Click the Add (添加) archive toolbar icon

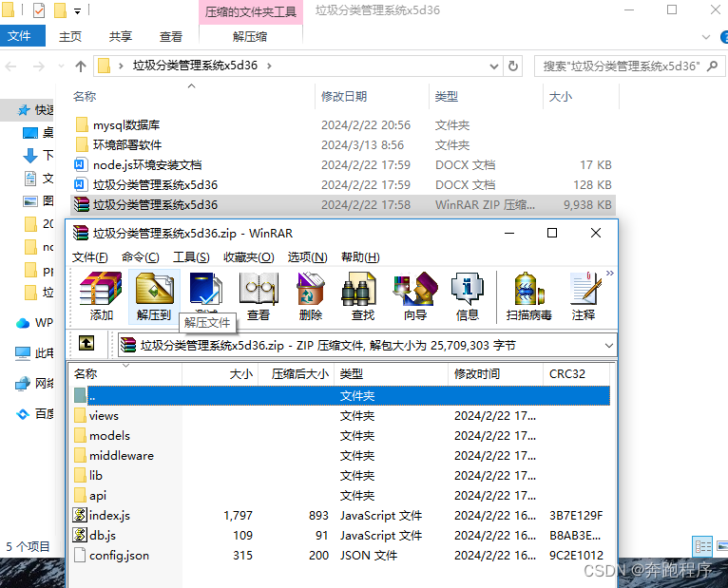101,296
